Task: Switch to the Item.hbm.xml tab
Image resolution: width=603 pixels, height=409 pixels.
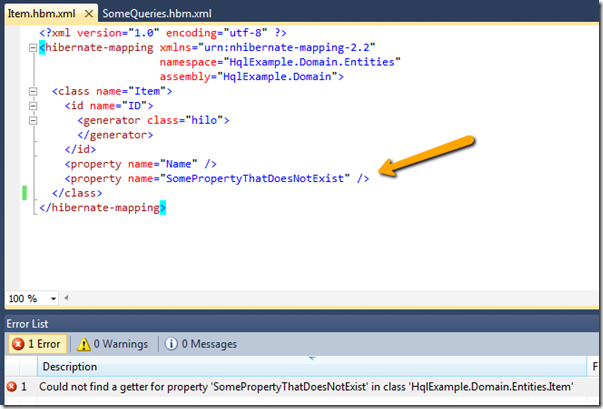Action: point(42,14)
